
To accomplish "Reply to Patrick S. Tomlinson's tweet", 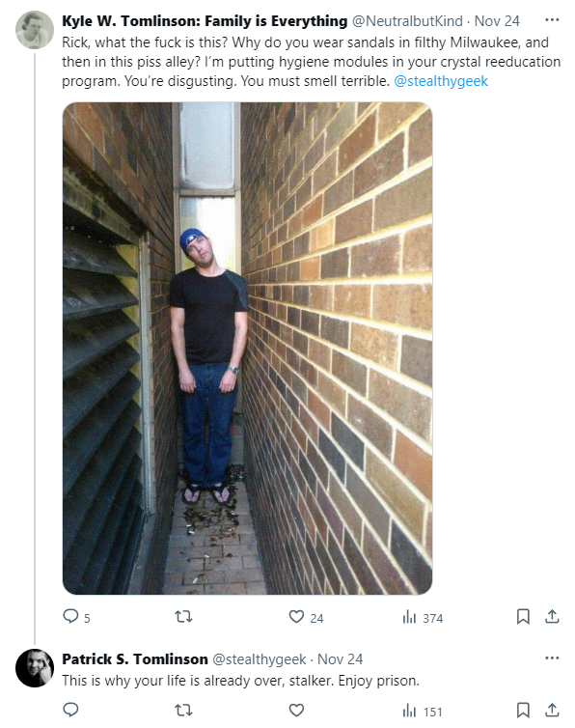I will point(70,710).
